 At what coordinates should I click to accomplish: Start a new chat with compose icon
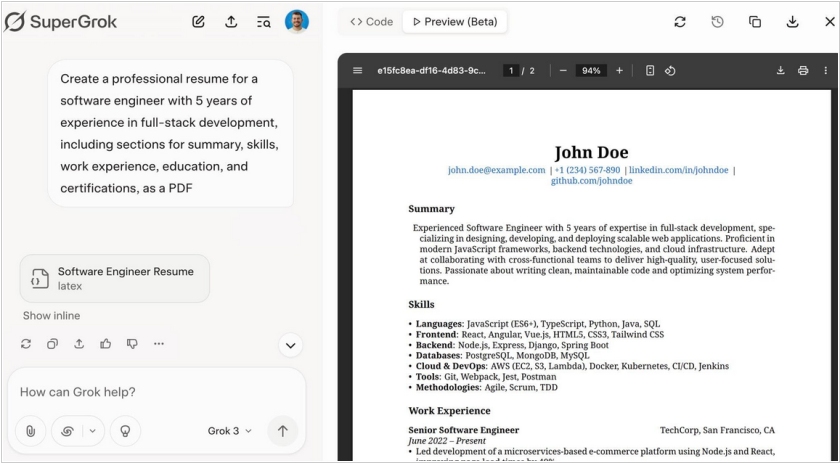(x=198, y=22)
